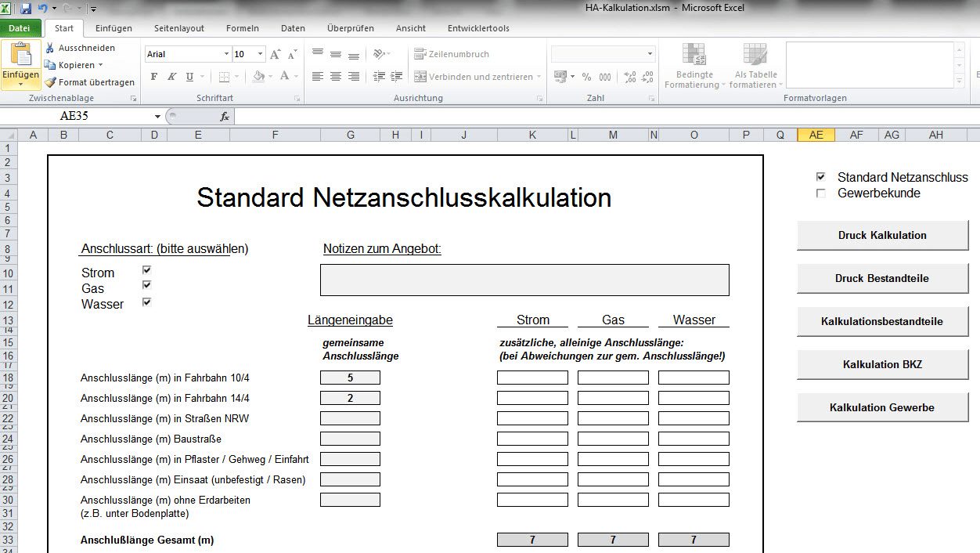Select the Format übertragen paintbrush icon

pos(51,81)
